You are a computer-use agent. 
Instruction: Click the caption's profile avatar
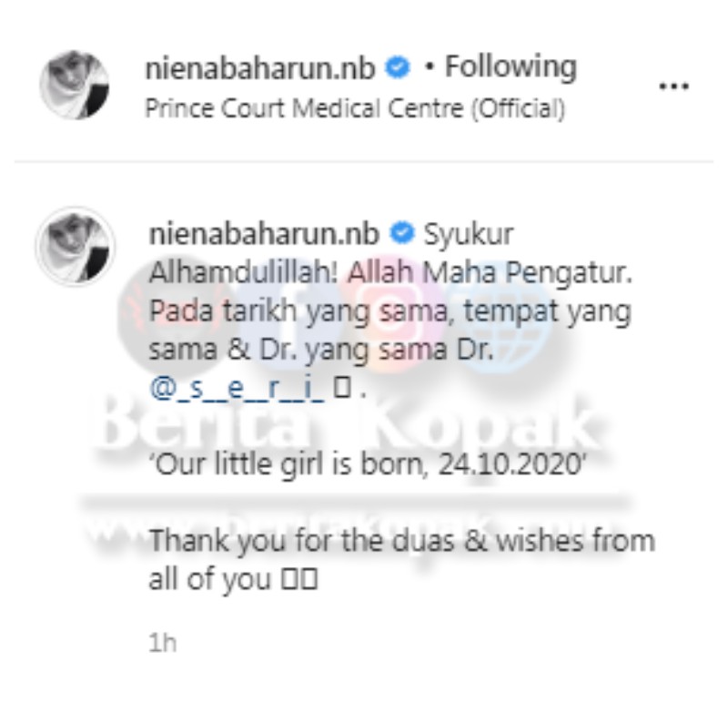pos(76,246)
